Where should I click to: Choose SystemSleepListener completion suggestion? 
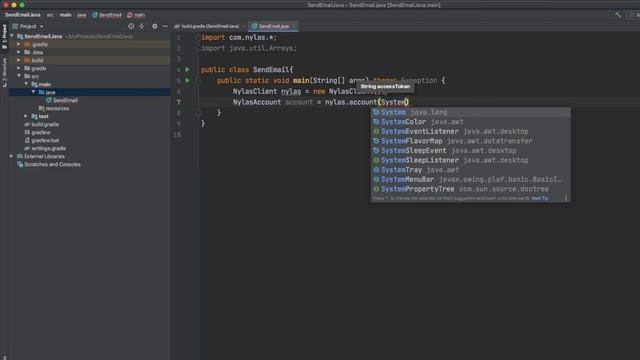pos(471,160)
